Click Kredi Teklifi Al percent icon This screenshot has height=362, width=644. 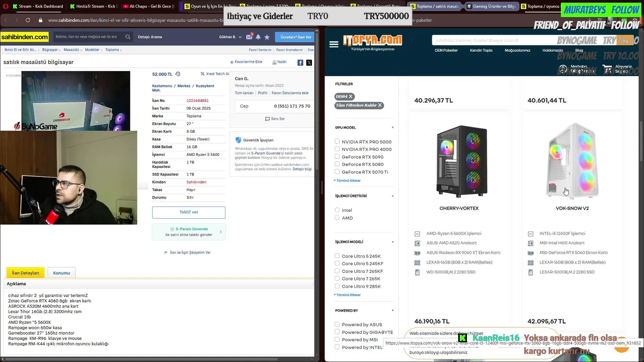coord(202,74)
